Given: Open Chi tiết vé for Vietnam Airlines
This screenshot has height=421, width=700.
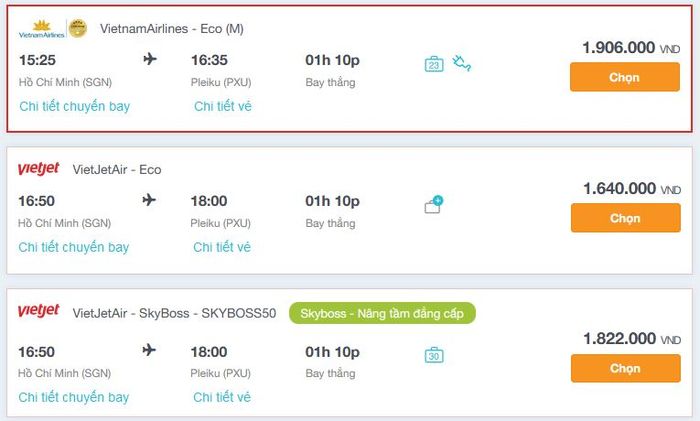Looking at the screenshot, I should point(223,106).
